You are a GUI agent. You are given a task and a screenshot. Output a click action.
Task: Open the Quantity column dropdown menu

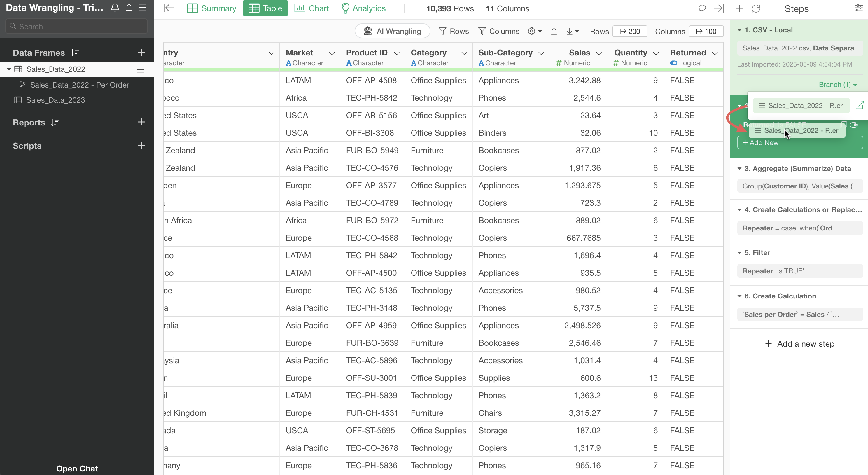click(656, 53)
